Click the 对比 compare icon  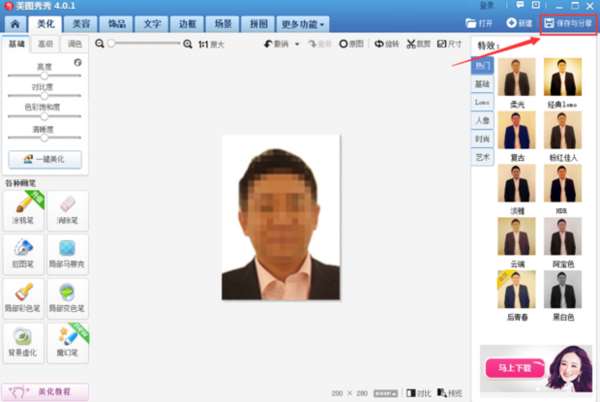coord(411,393)
